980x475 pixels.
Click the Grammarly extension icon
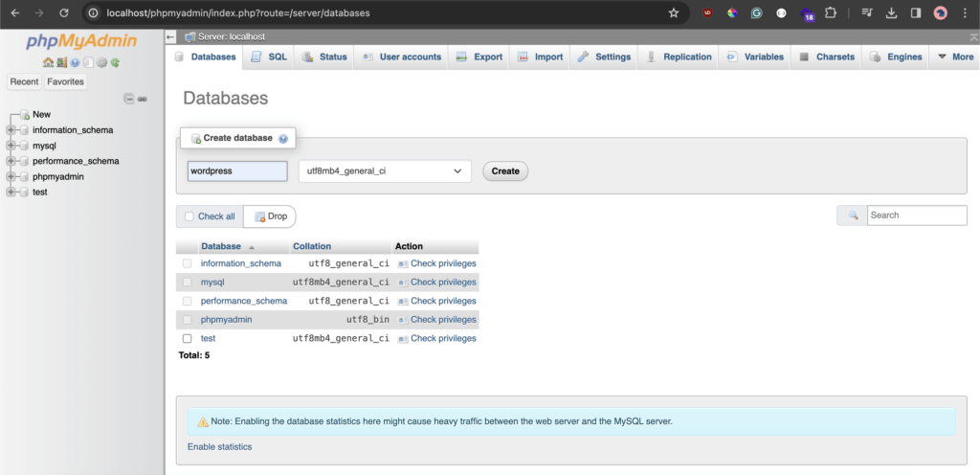pos(756,12)
